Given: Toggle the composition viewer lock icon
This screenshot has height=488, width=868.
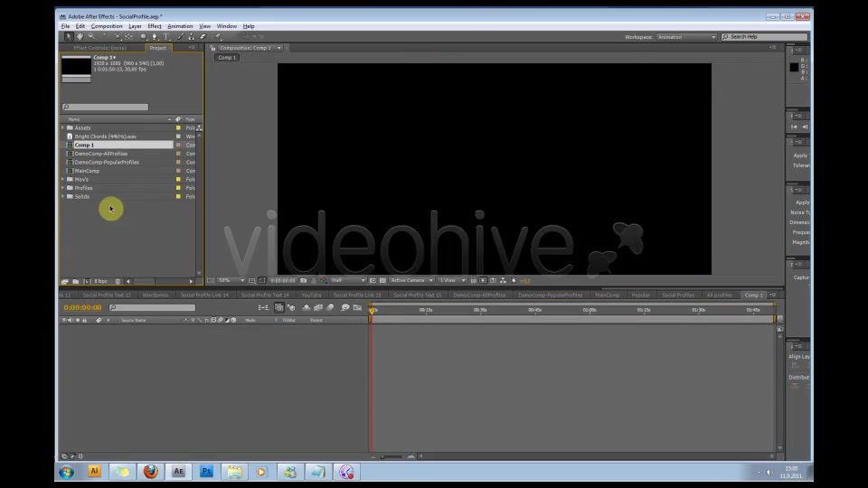Looking at the screenshot, I should tap(212, 48).
